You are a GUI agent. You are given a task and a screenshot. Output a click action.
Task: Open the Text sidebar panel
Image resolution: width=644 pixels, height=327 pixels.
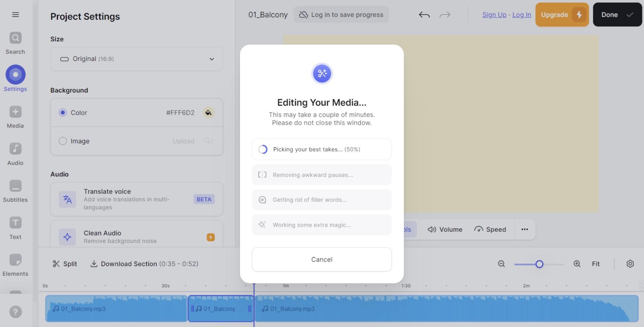click(15, 228)
